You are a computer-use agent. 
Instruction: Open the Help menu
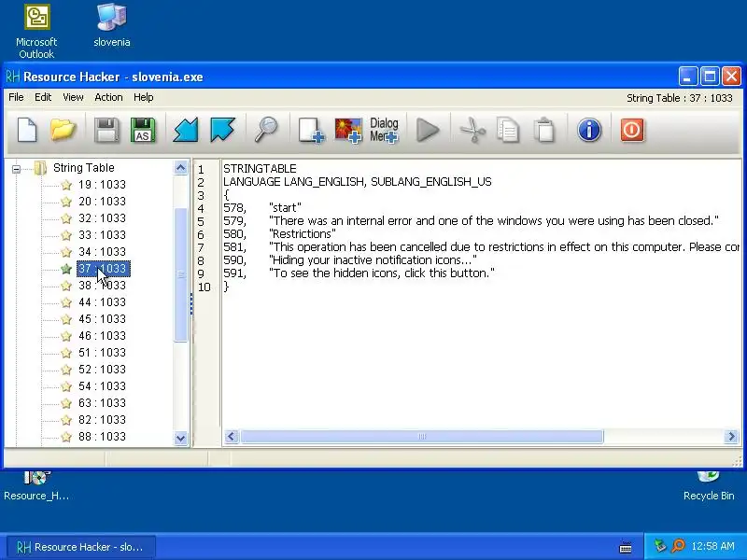point(144,97)
